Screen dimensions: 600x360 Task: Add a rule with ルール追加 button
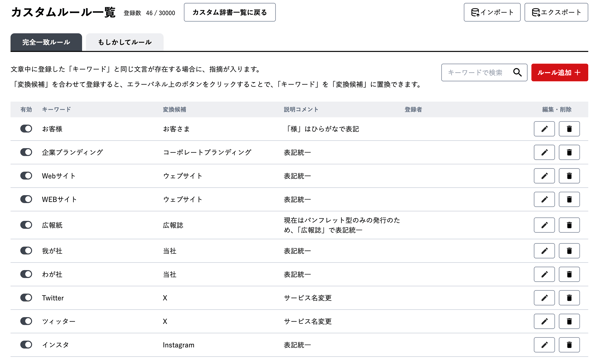(x=559, y=72)
